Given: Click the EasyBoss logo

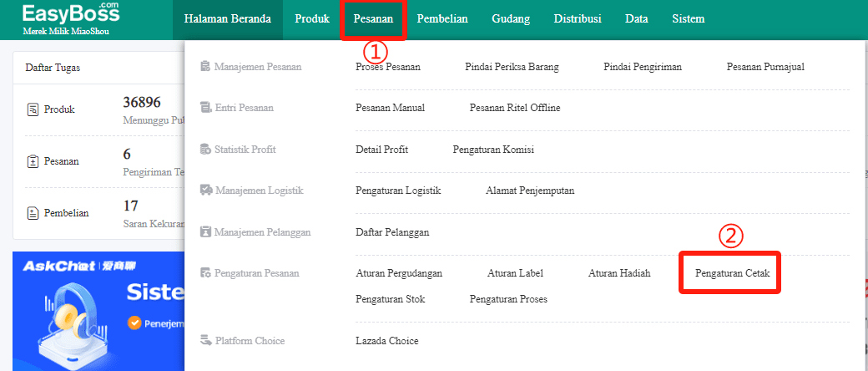Looking at the screenshot, I should (71, 18).
